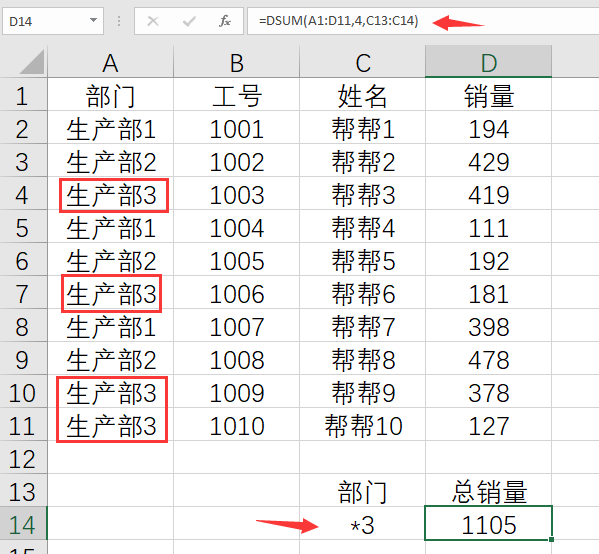This screenshot has width=599, height=554.
Task: Click cell B10 containing 1009
Action: pyautogui.click(x=236, y=392)
